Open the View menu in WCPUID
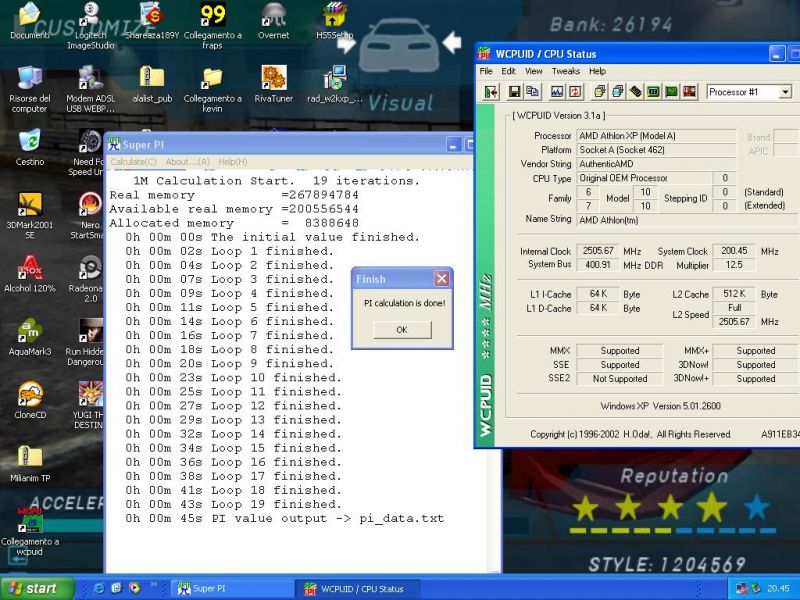This screenshot has width=800, height=600. click(x=534, y=71)
